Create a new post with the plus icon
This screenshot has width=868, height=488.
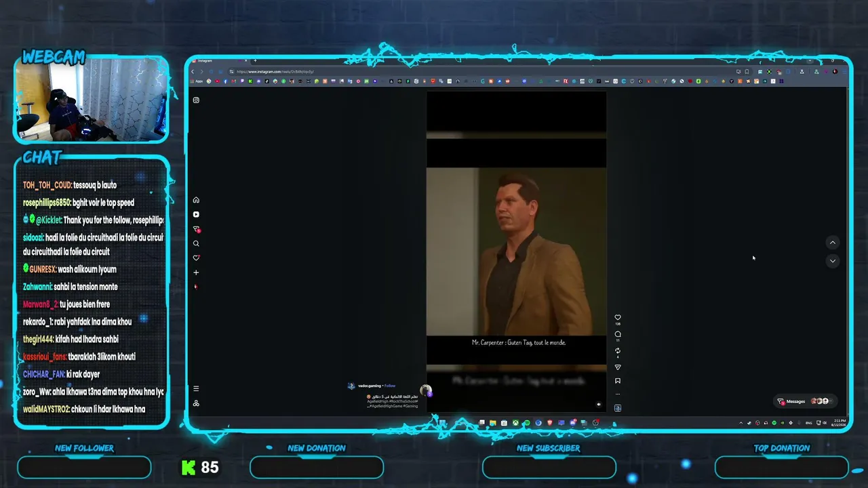click(x=196, y=272)
